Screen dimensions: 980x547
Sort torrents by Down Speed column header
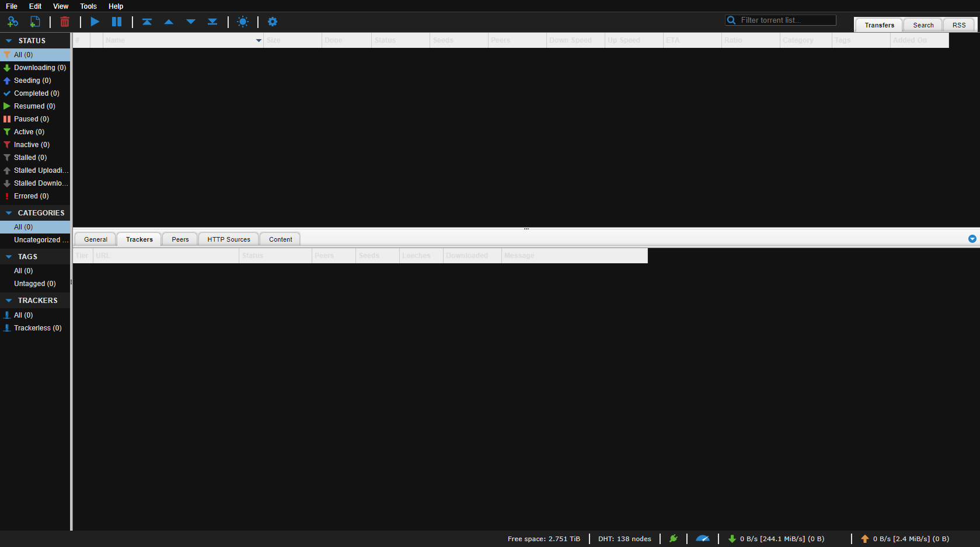click(576, 40)
